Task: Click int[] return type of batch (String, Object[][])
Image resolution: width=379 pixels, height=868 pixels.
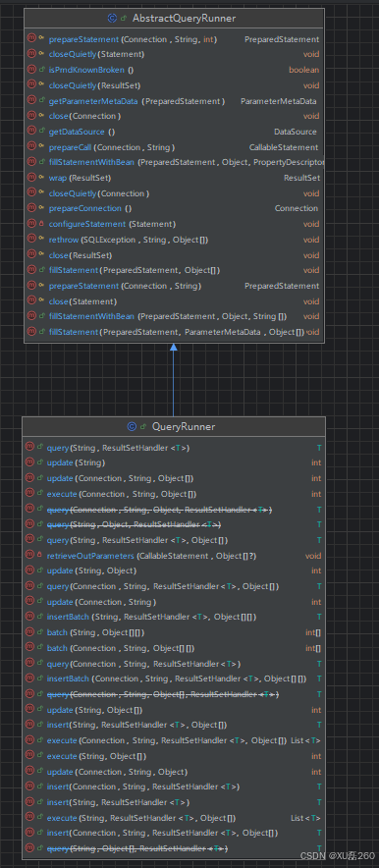Action: (x=313, y=632)
